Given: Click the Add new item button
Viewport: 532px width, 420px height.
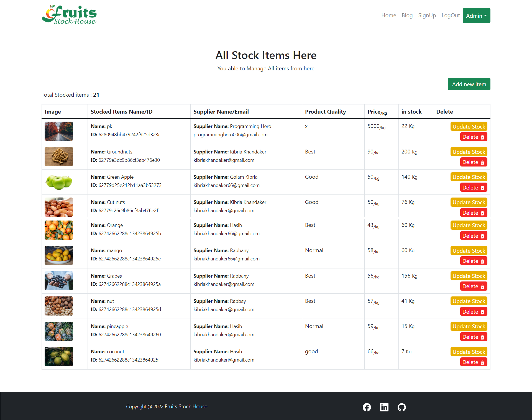Looking at the screenshot, I should click(x=469, y=84).
